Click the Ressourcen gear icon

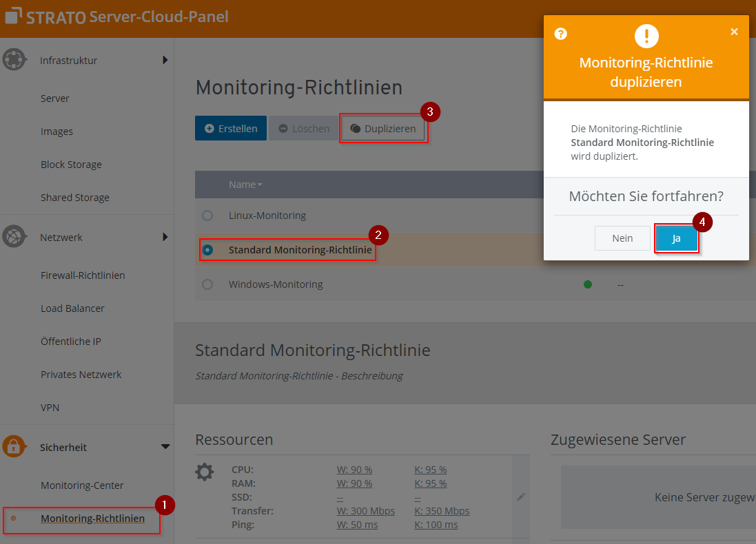(205, 472)
